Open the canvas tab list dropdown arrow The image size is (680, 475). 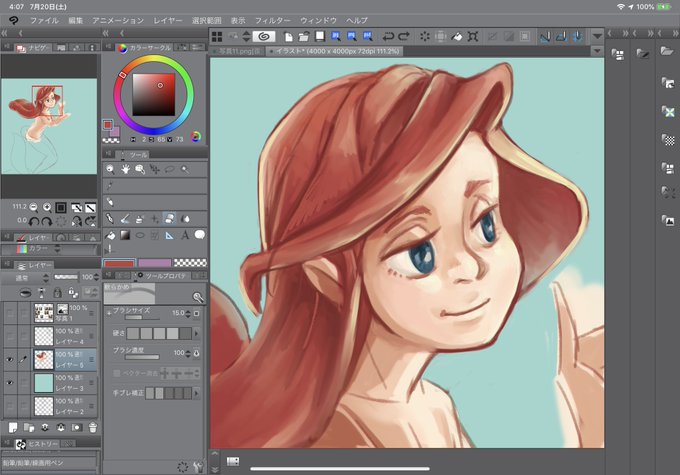pyautogui.click(x=597, y=51)
